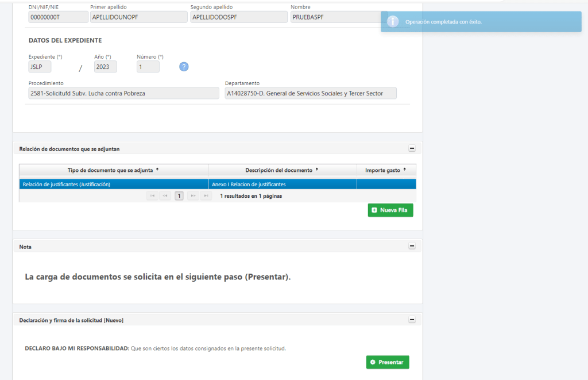Go to next page in paginator

[193, 196]
